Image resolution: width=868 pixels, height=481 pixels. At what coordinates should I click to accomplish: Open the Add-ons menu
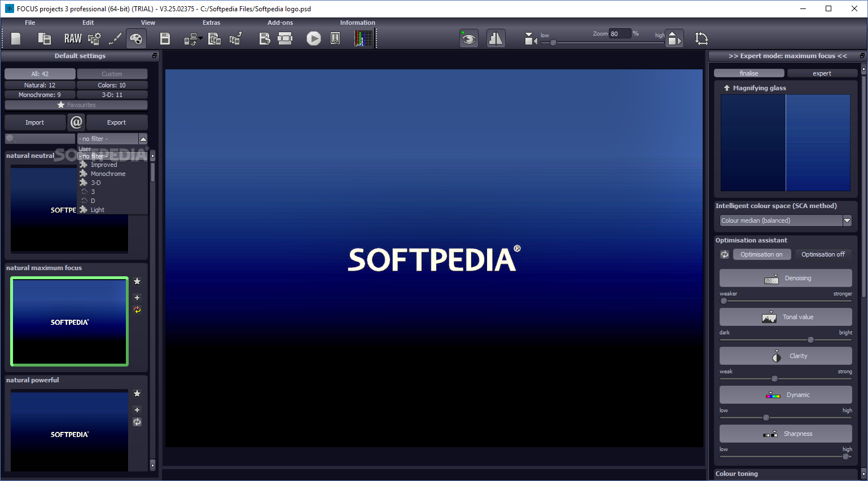[x=280, y=23]
